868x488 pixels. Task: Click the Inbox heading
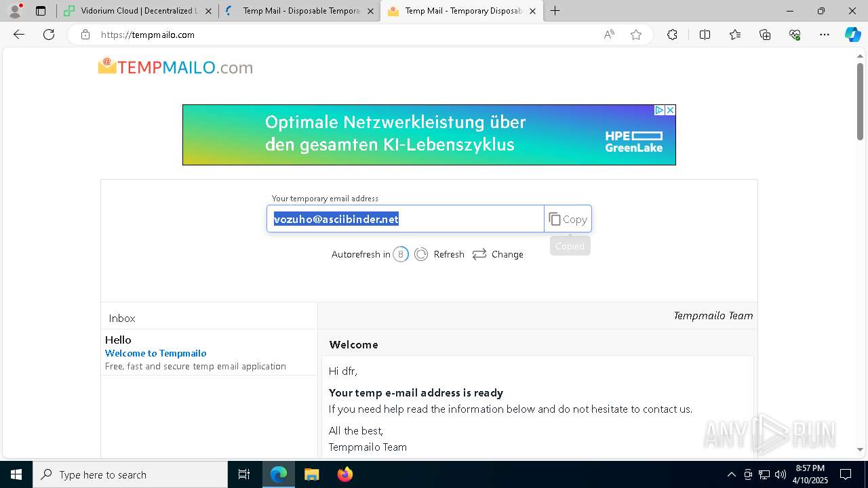[x=122, y=318]
